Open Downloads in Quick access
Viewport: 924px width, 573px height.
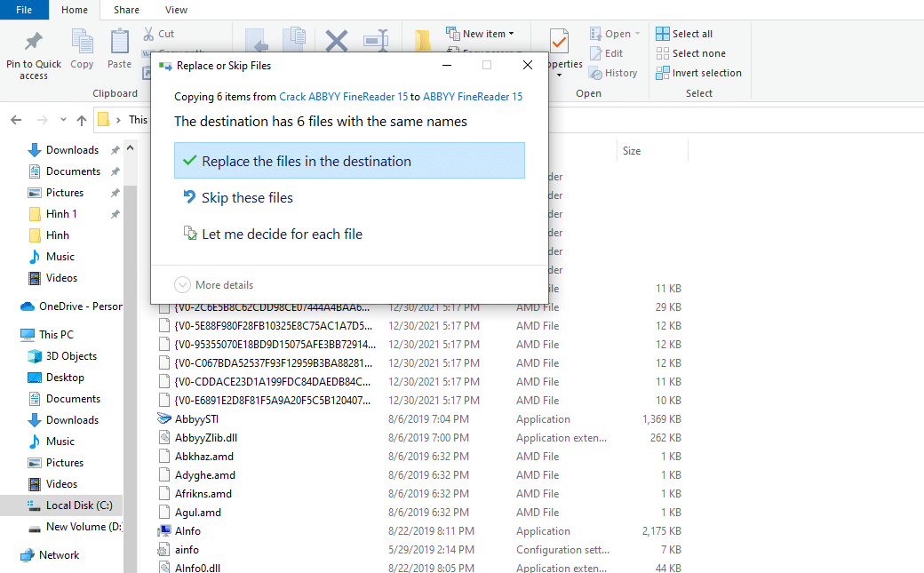point(73,150)
